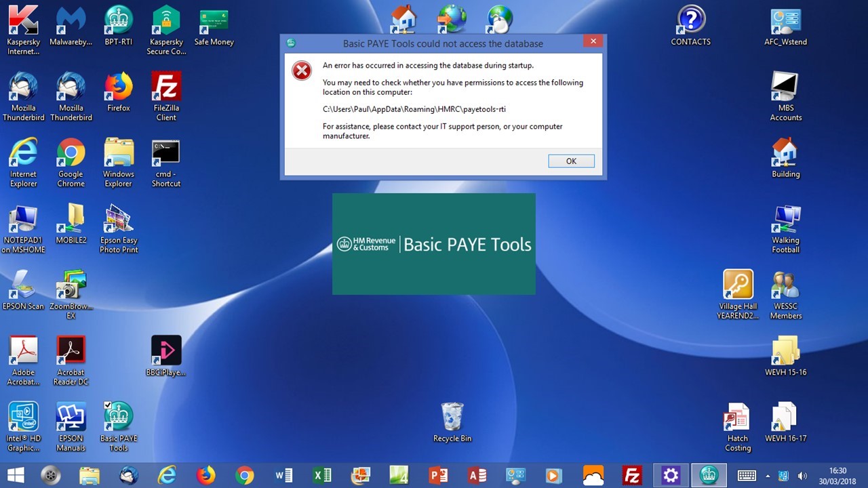The image size is (868, 488).
Task: Select the MOBILE2 folder shortcut
Action: coord(71,224)
